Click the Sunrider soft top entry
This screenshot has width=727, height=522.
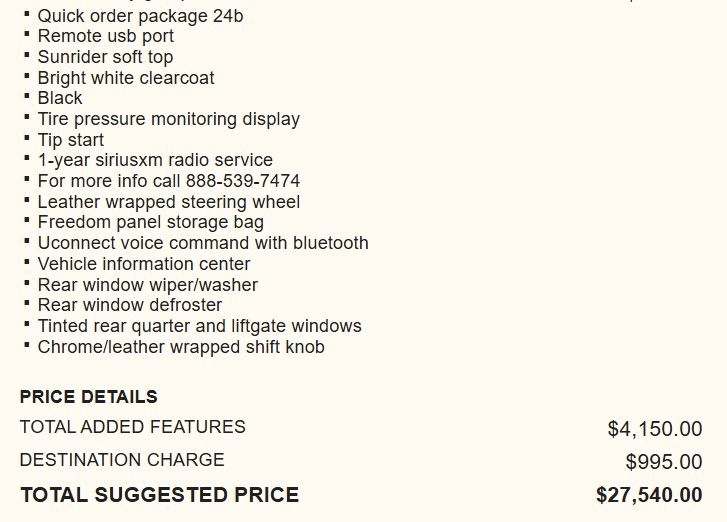pyautogui.click(x=105, y=57)
